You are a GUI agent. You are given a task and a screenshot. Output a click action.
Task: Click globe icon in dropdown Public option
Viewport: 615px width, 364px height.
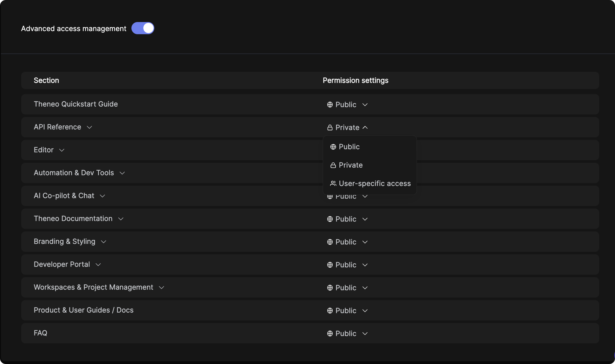click(333, 147)
